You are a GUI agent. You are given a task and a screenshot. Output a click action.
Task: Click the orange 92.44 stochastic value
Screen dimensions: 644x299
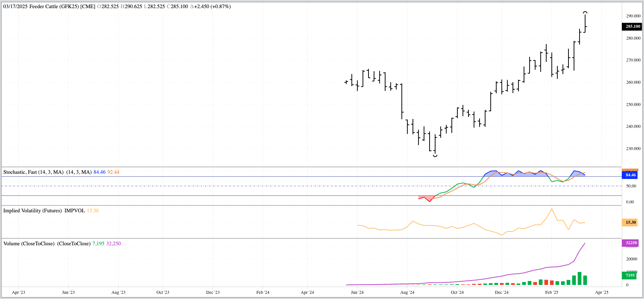(113, 172)
